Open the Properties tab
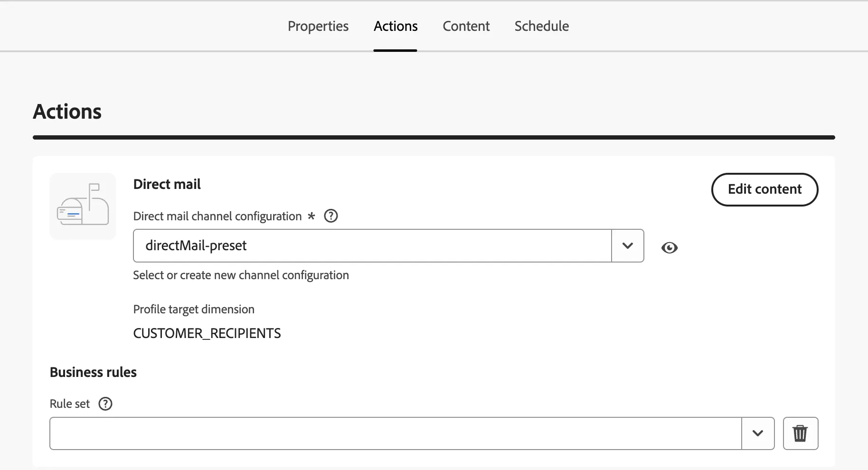 [318, 26]
